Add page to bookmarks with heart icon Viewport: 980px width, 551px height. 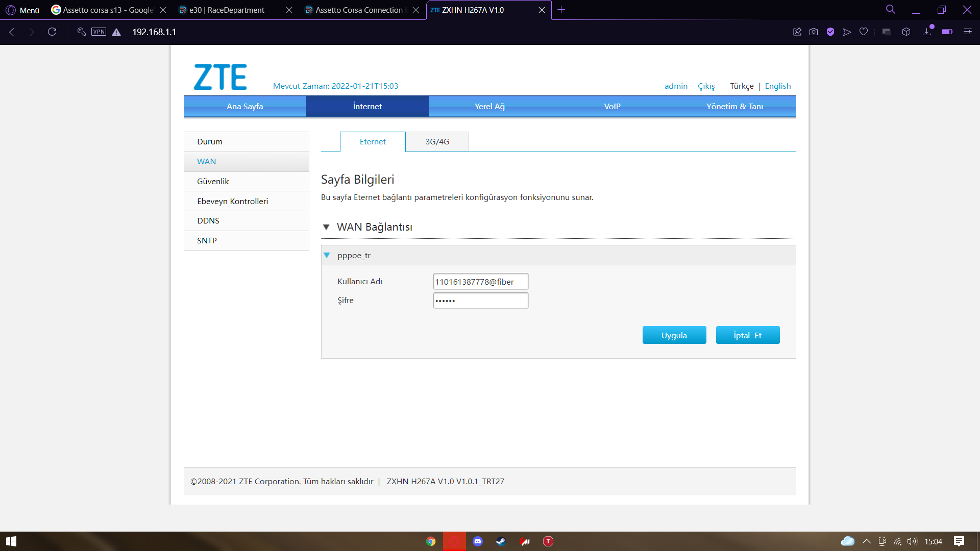pos(864,32)
